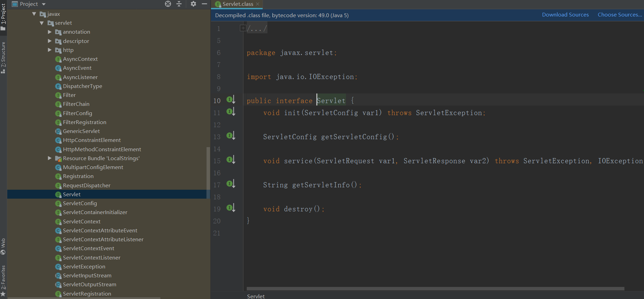The height and width of the screenshot is (299, 644).
Task: Click the gutter icon beside service method
Action: 231,159
